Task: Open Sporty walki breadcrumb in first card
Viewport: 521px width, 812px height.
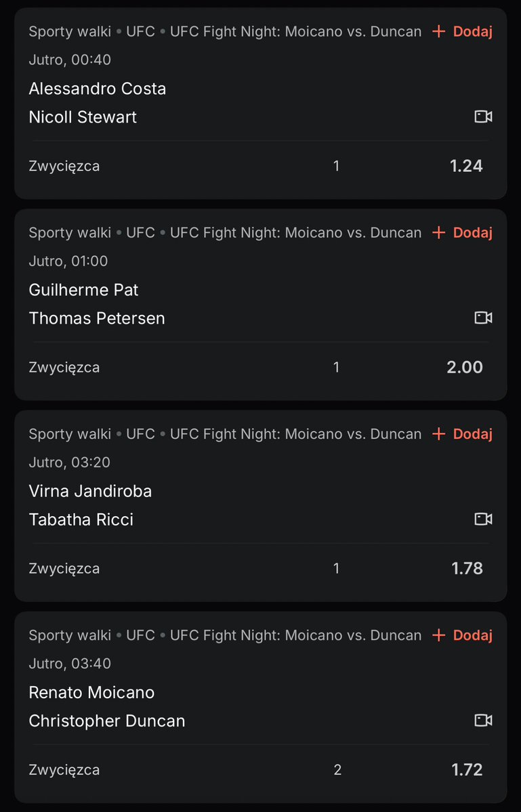Action: (x=70, y=32)
